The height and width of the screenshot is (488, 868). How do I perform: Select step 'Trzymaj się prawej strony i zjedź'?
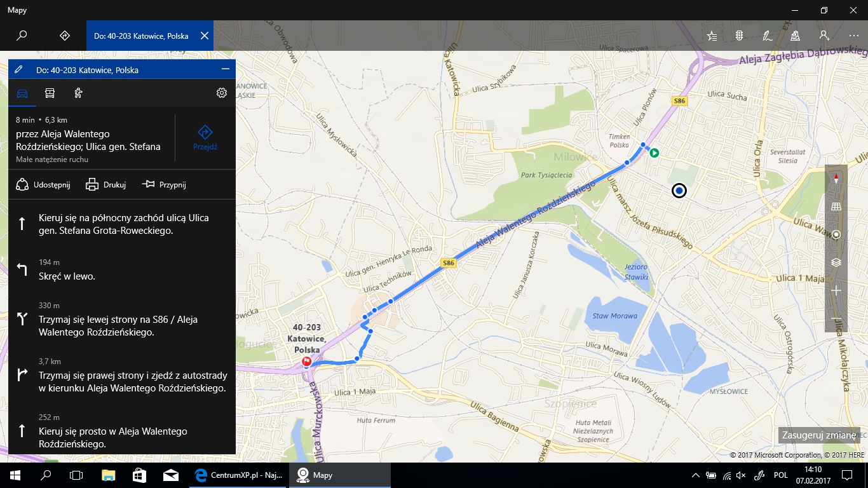122,376
